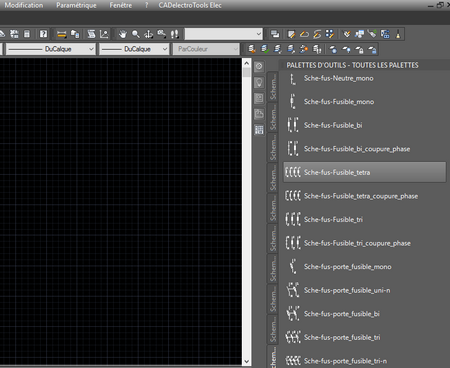Open the Paramétrique menu
Viewport: 450px width, 368px height.
pos(76,5)
